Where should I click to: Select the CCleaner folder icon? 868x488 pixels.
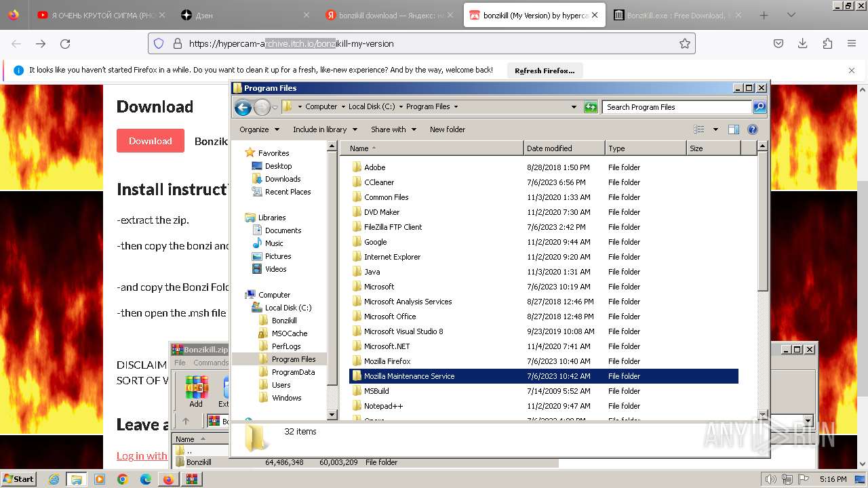[x=357, y=182]
